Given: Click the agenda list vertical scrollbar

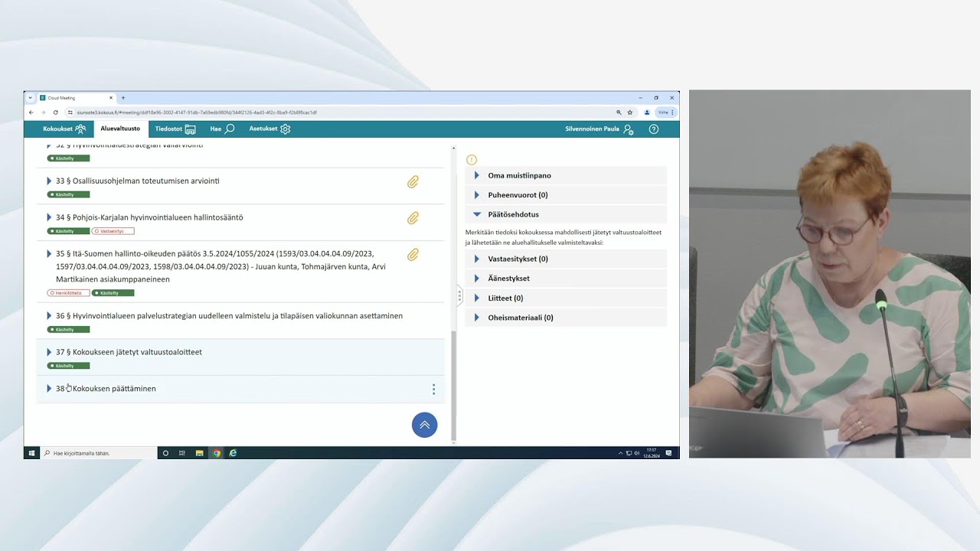Looking at the screenshot, I should coord(453,386).
